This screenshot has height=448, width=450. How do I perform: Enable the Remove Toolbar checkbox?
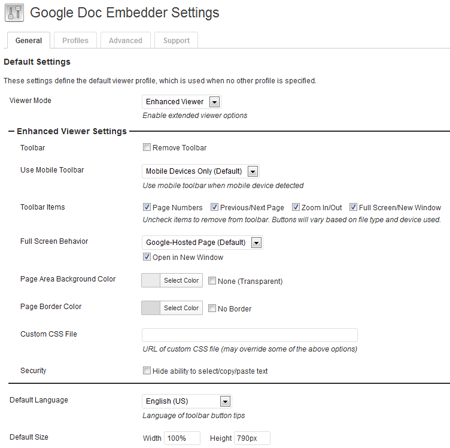(x=147, y=147)
